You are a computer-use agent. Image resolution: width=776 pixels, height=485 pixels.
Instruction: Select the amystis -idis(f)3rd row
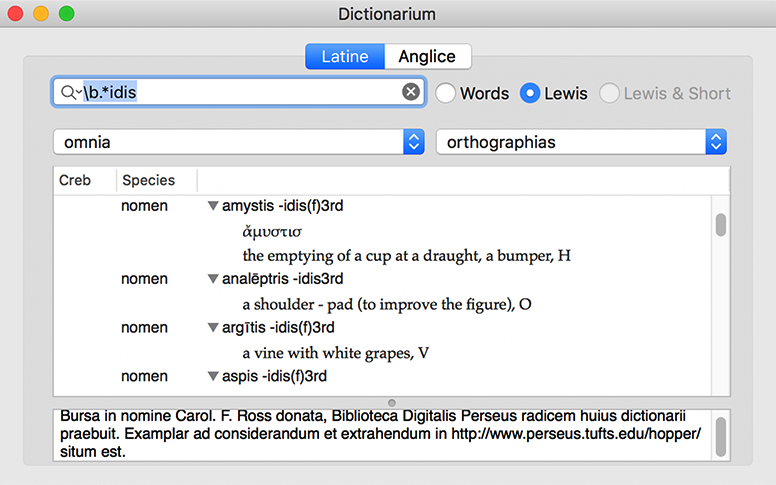[382, 205]
